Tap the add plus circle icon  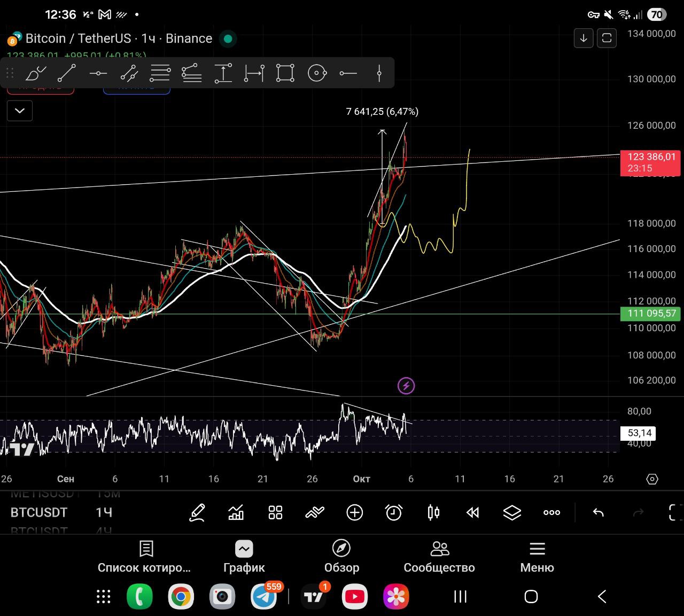click(x=354, y=513)
